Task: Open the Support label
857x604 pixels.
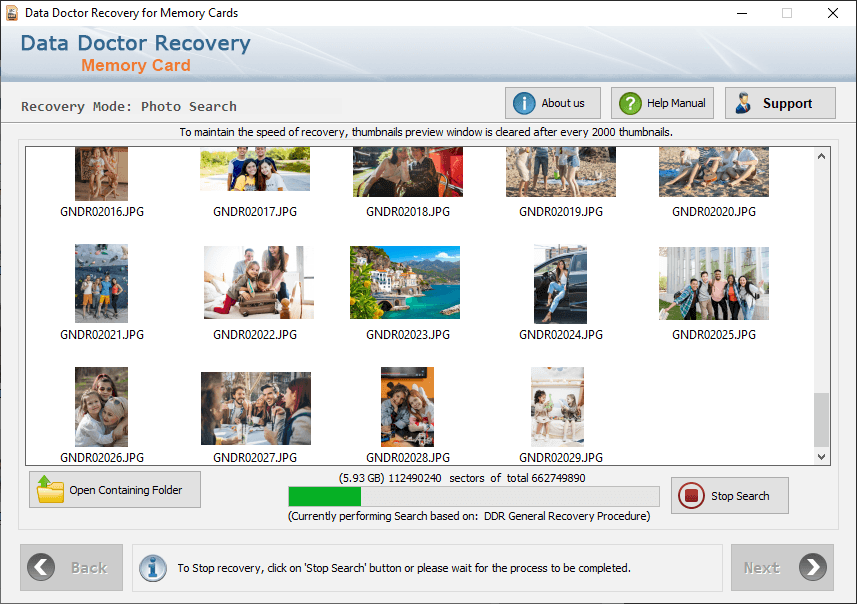Action: 787,103
